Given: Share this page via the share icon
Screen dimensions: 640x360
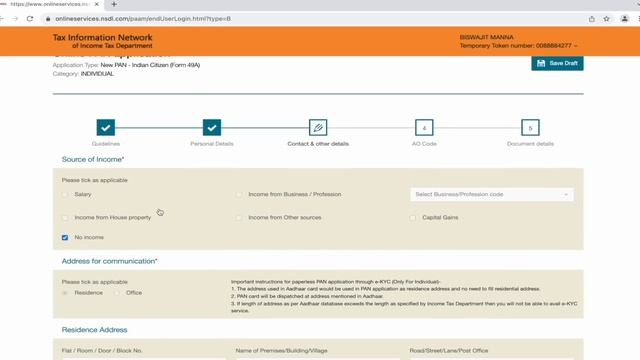Looking at the screenshot, I should click(592, 19).
